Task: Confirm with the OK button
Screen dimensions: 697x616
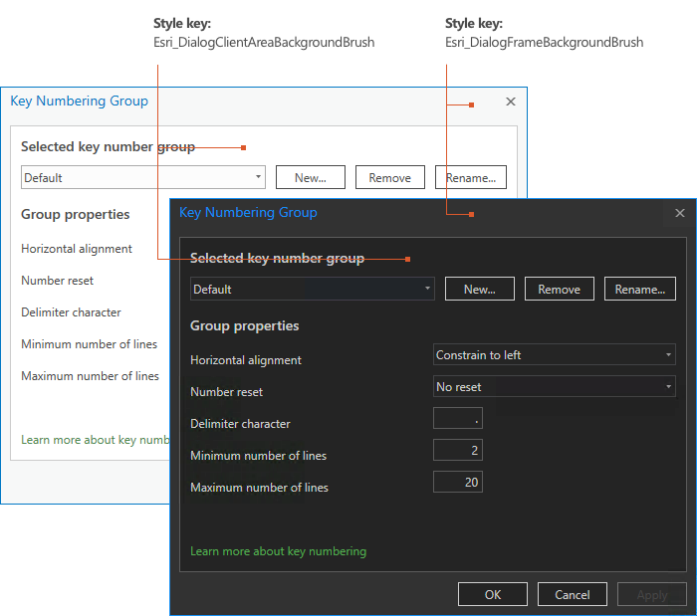Action: coord(493,594)
